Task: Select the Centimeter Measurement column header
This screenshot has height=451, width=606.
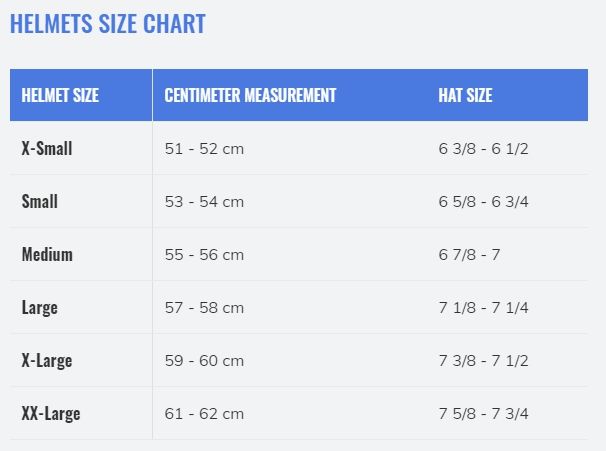Action: click(250, 95)
